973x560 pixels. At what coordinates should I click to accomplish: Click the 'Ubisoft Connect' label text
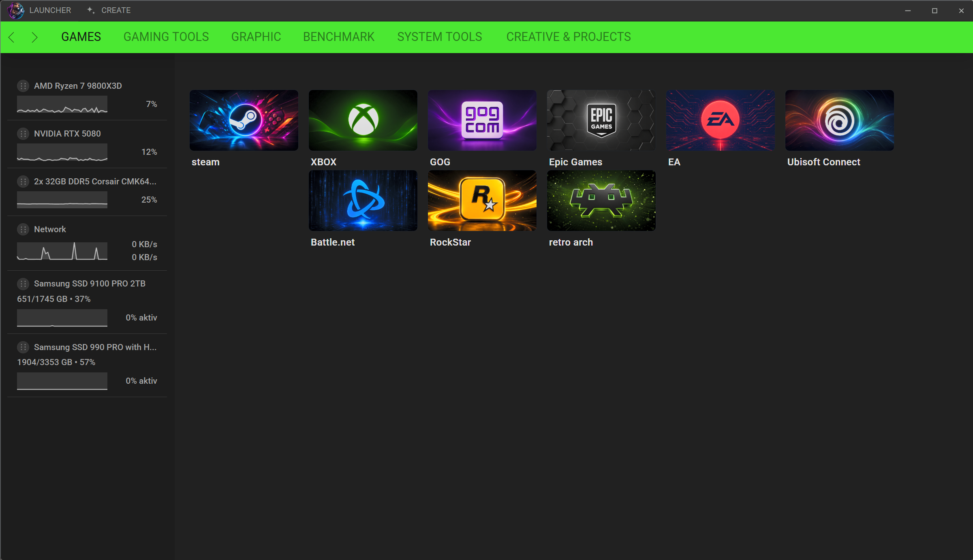[x=823, y=162]
